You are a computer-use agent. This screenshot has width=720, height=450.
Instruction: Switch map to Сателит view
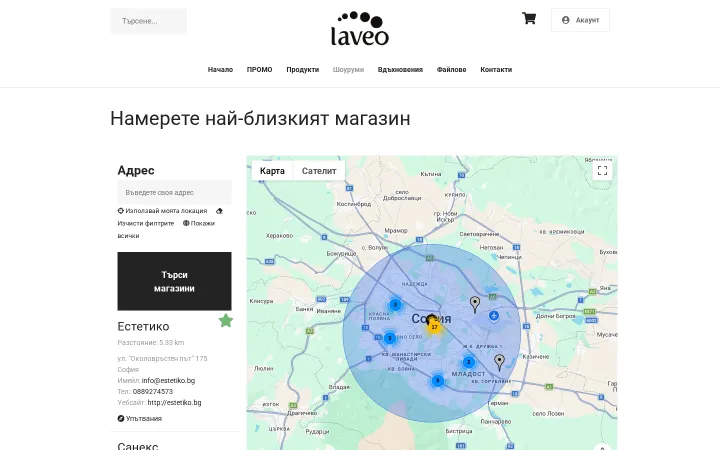[x=319, y=171]
